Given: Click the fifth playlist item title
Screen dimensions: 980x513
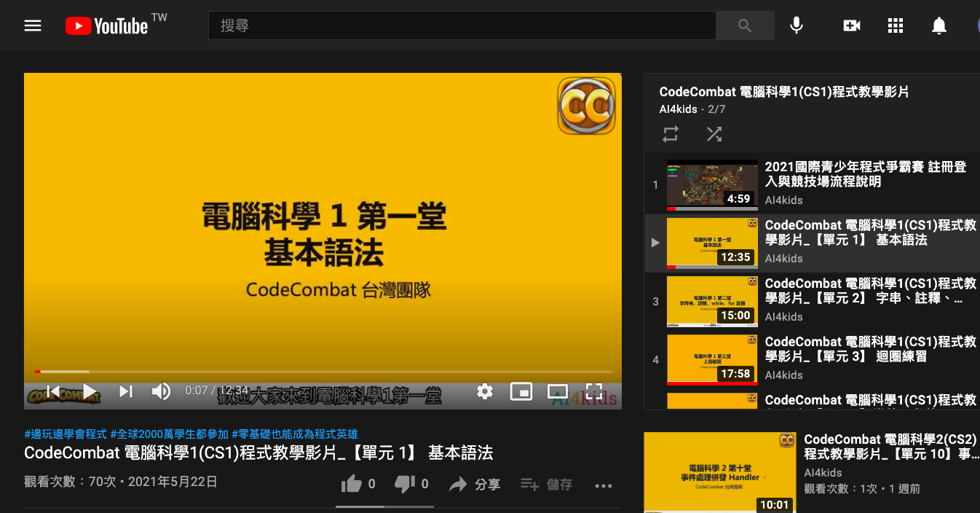Looking at the screenshot, I should tap(871, 400).
